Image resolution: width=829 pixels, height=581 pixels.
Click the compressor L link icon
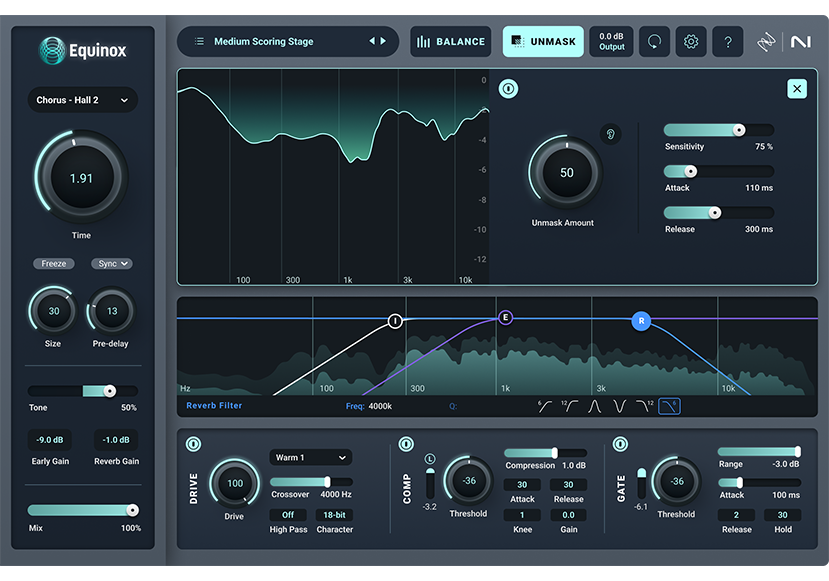point(430,458)
